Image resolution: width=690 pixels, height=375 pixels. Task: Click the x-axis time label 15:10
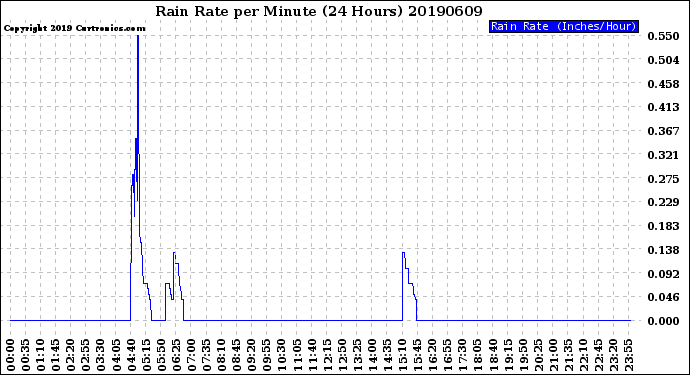click(403, 355)
